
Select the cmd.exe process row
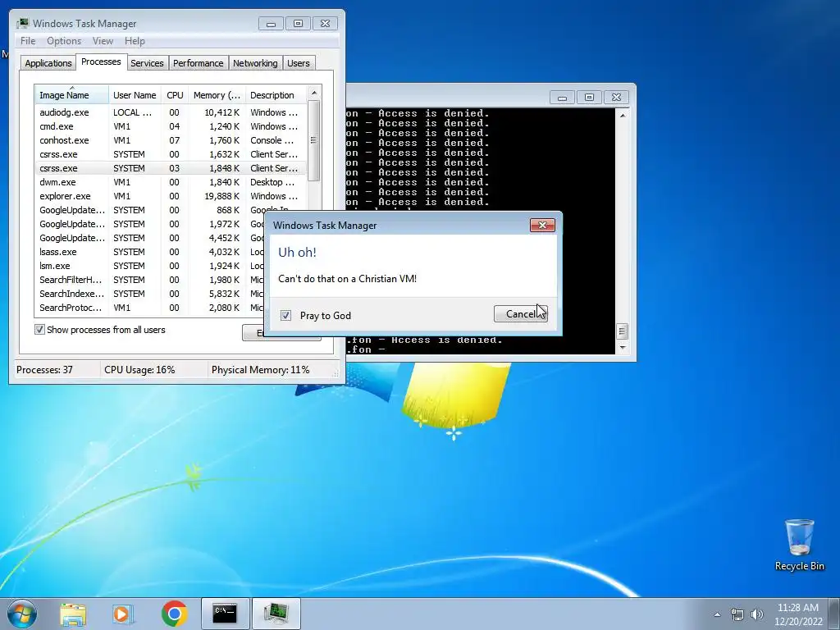point(171,126)
